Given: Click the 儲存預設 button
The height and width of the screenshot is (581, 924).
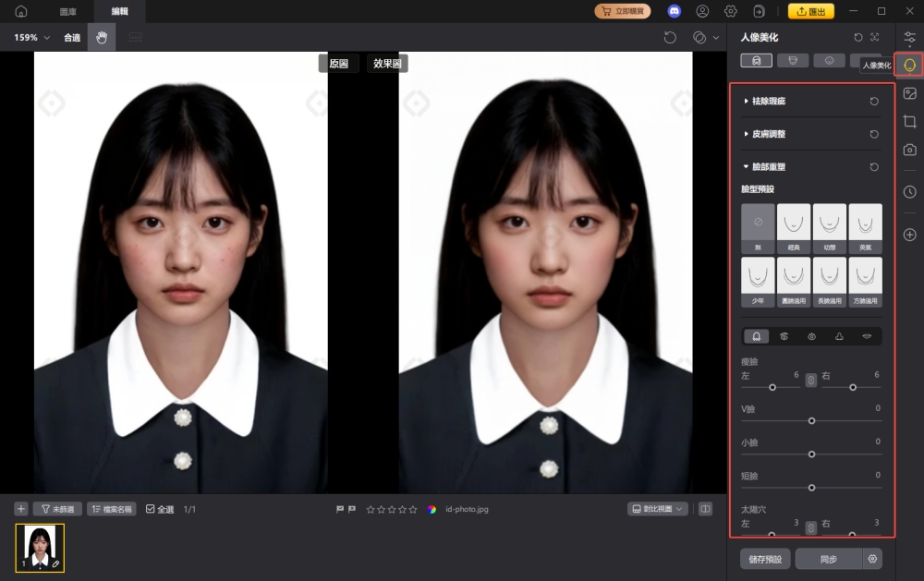Looking at the screenshot, I should (765, 559).
